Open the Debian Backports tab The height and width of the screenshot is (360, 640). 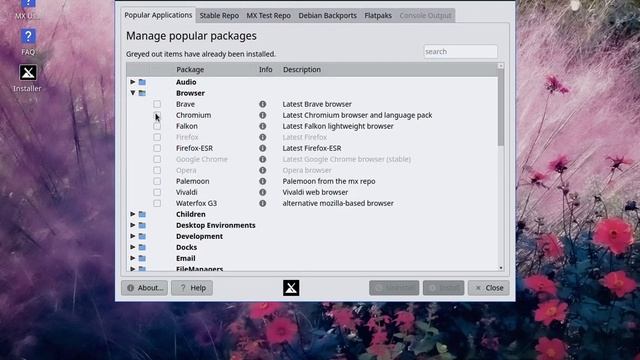[327, 16]
